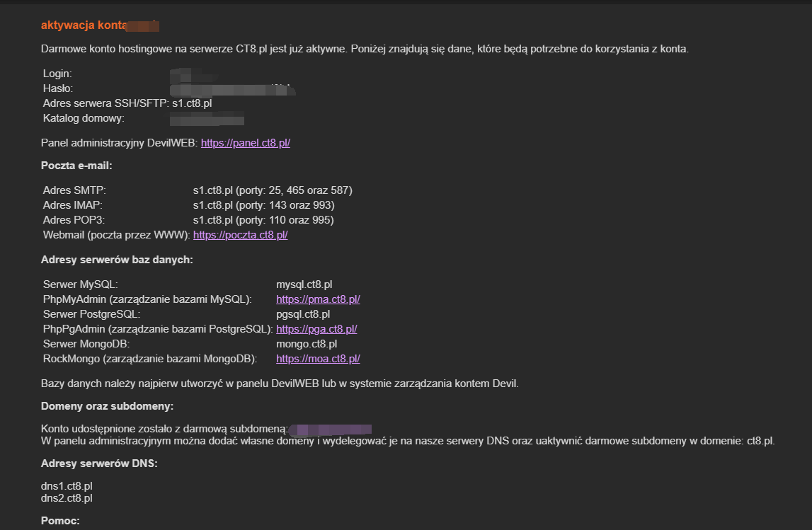Click the SMTP address with ports 25, 465, 587
Viewport: 812px width, 530px height.
point(273,190)
